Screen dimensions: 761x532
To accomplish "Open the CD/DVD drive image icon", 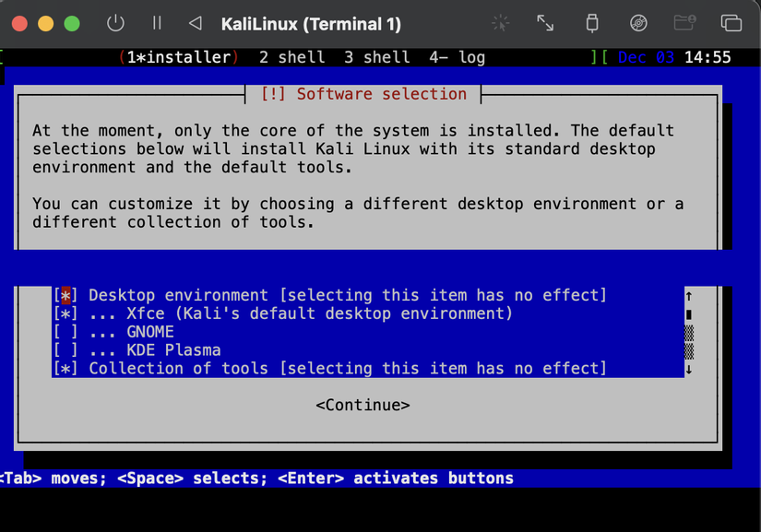I will tap(638, 23).
